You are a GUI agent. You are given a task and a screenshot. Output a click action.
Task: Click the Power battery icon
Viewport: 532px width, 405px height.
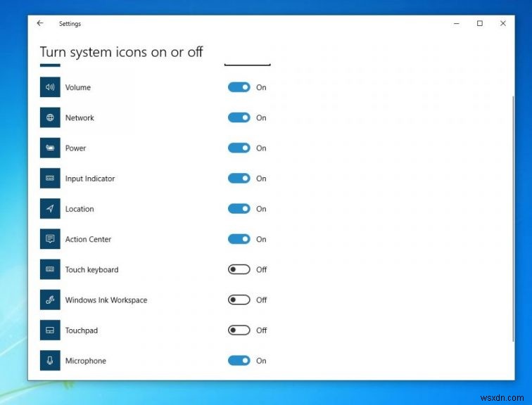click(x=50, y=148)
